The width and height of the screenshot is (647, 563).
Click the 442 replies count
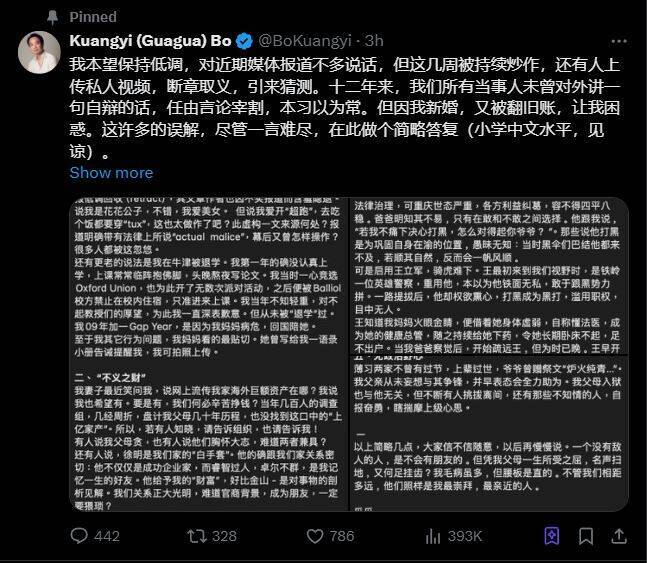point(107,536)
